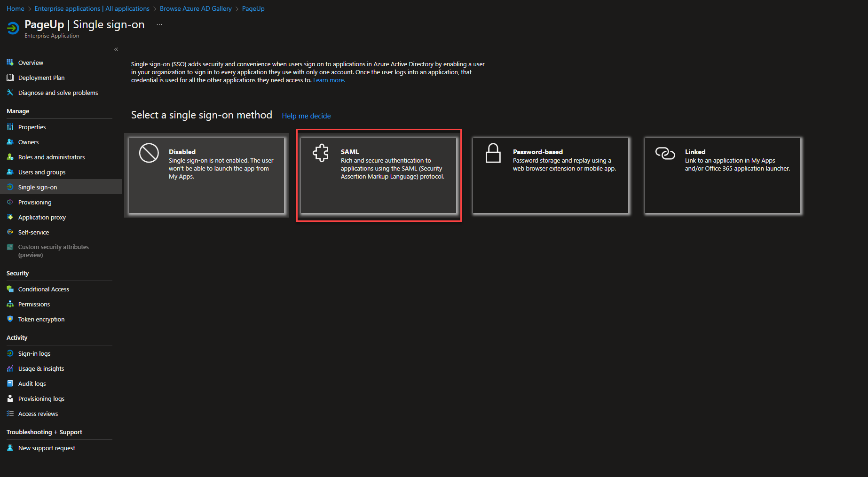Open Conditional Access settings
The width and height of the screenshot is (868, 477).
43,289
